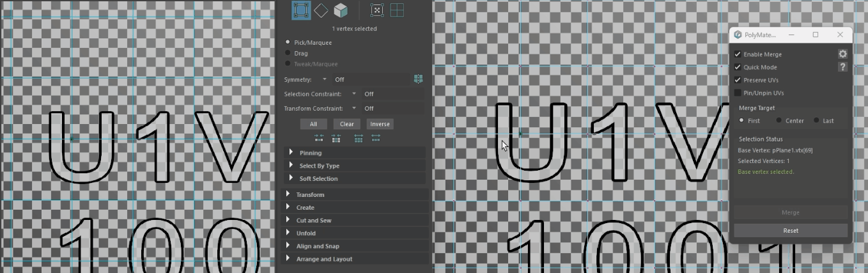Open the Symmetry dropdown
868x273 pixels.
(324, 79)
